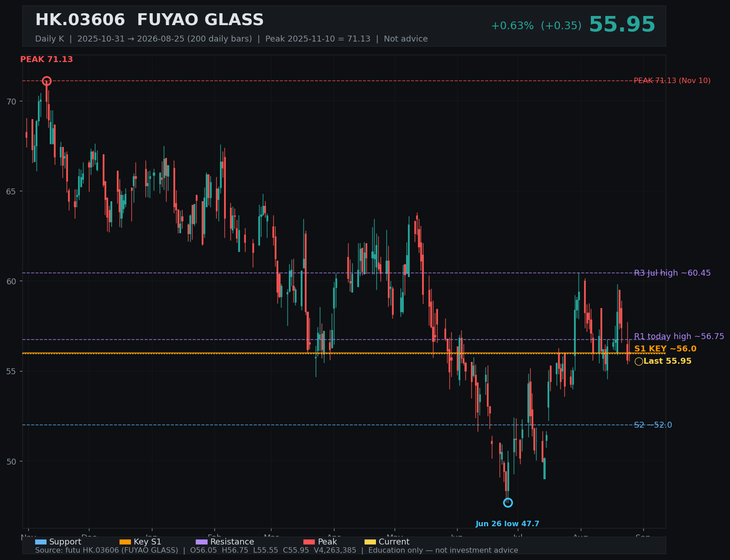730x560 pixels.
Task: Click the "R3 Jul high ~60.45" resistance label
Action: tap(672, 273)
